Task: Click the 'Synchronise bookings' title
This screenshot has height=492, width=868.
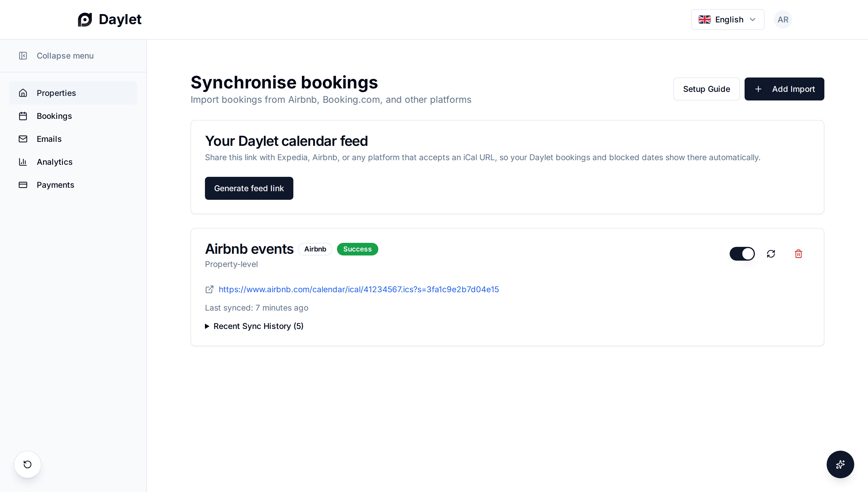Action: (x=284, y=82)
